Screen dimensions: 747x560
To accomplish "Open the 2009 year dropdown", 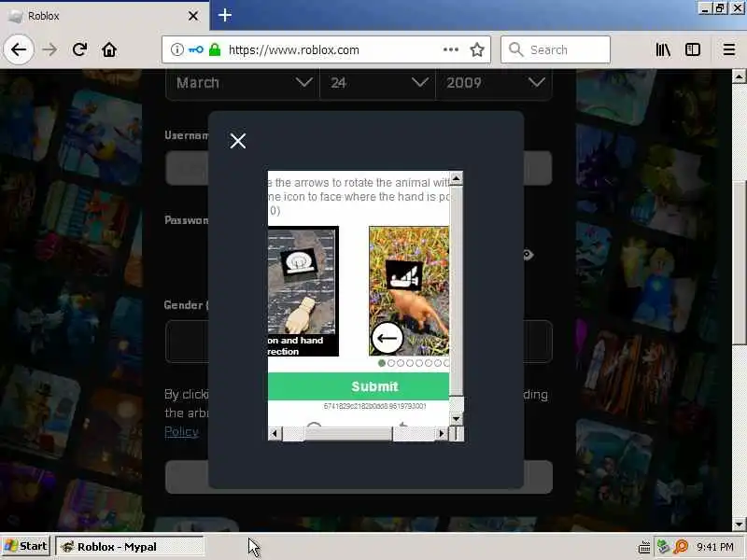I will coord(494,83).
